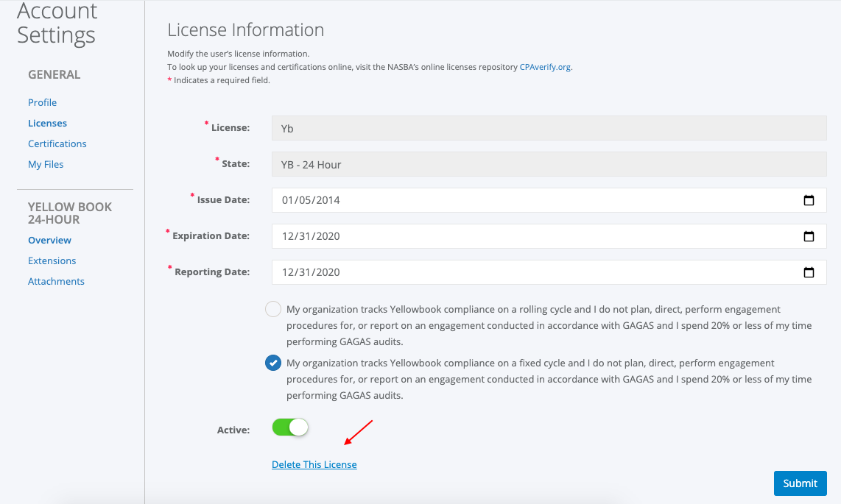Click the YELLOW BOOK 24-HOUR heading
Screen dimensions: 841x504
(70, 213)
